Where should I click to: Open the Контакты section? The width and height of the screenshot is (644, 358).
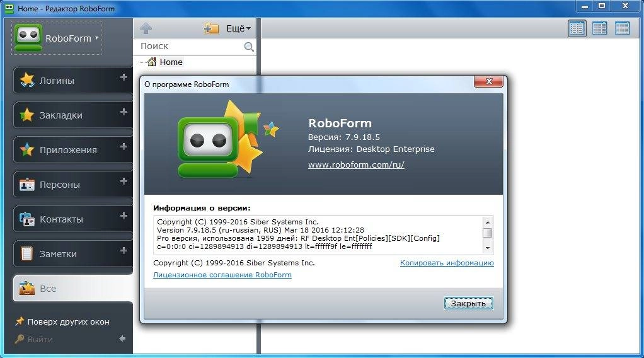click(73, 219)
